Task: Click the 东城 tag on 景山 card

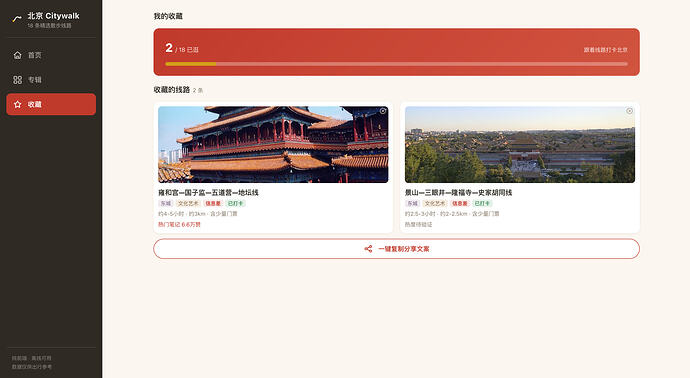Action: tap(412, 203)
